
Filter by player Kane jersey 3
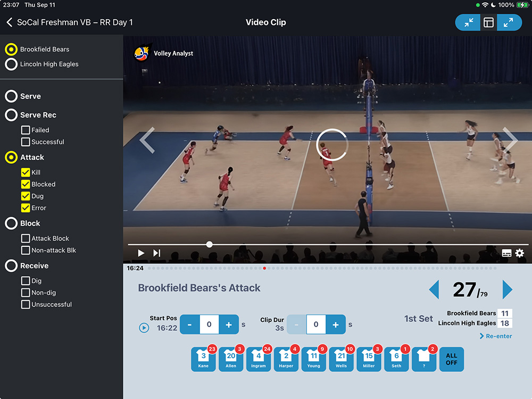click(x=203, y=359)
